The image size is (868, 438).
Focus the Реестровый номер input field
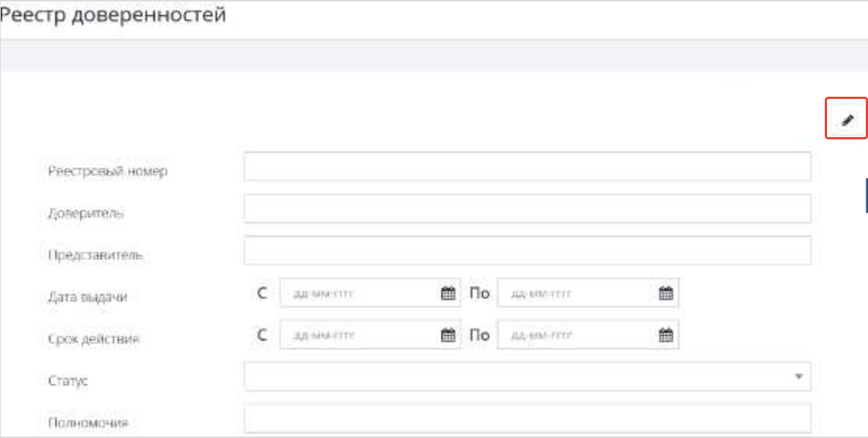point(526,166)
